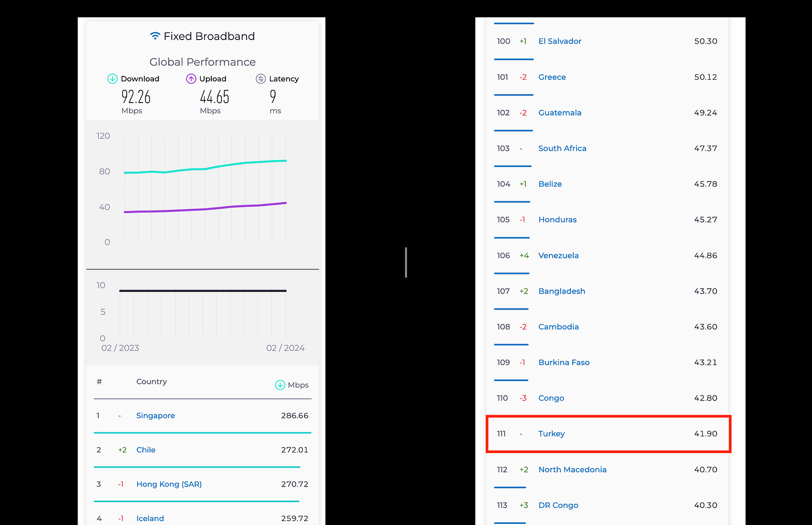Click the 43.70 value for Bangladesh
812x525 pixels.
tap(705, 291)
